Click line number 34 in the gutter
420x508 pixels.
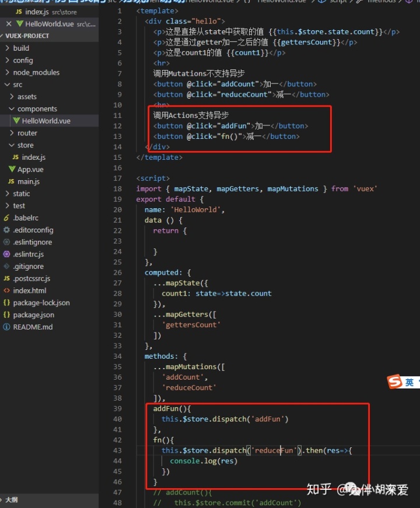tap(117, 356)
